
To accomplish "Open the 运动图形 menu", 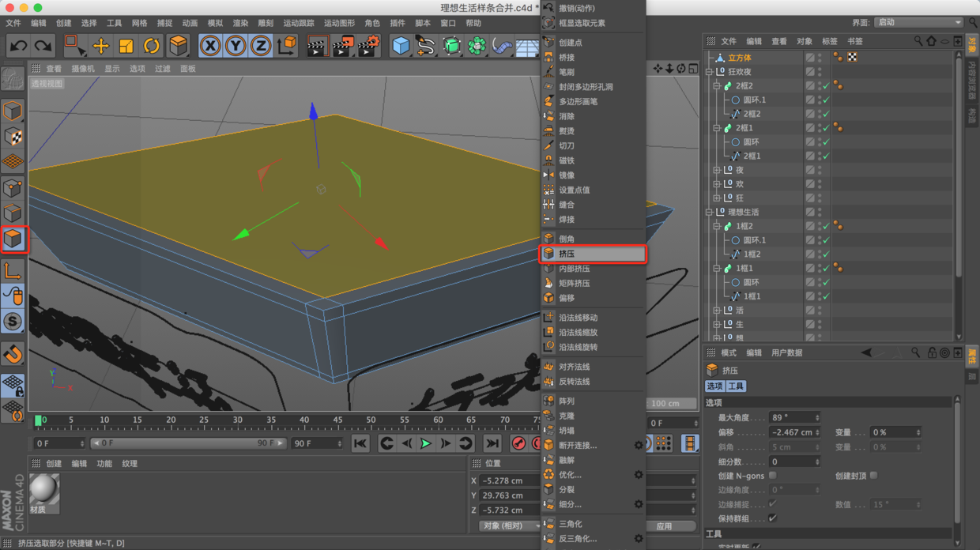I will coord(339,23).
